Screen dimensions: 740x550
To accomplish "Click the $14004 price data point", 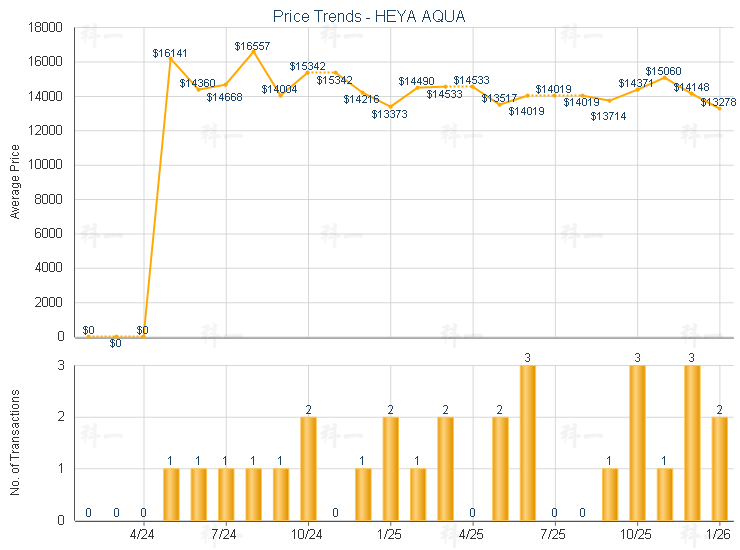I will click(x=280, y=95).
